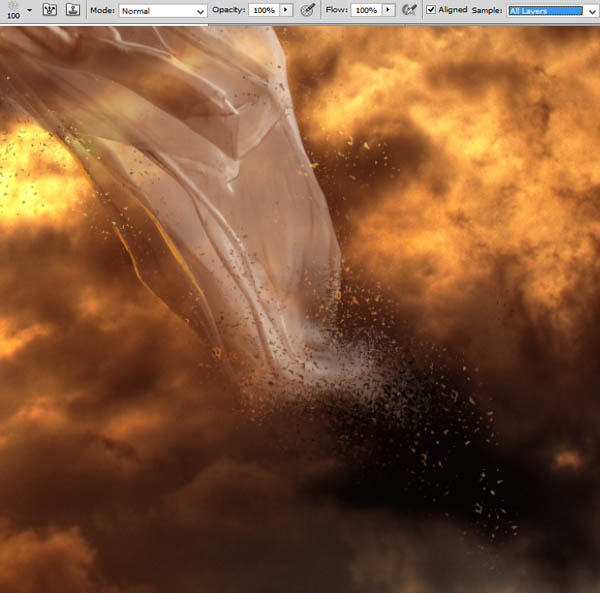Click the Opacity label

(228, 10)
